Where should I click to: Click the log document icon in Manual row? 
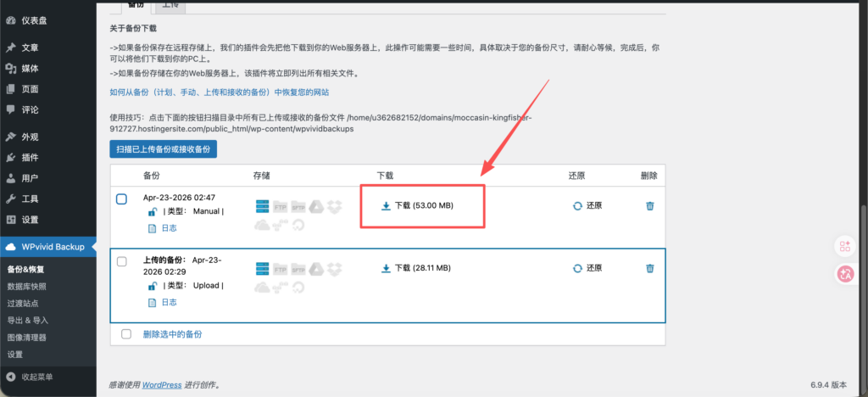click(153, 228)
